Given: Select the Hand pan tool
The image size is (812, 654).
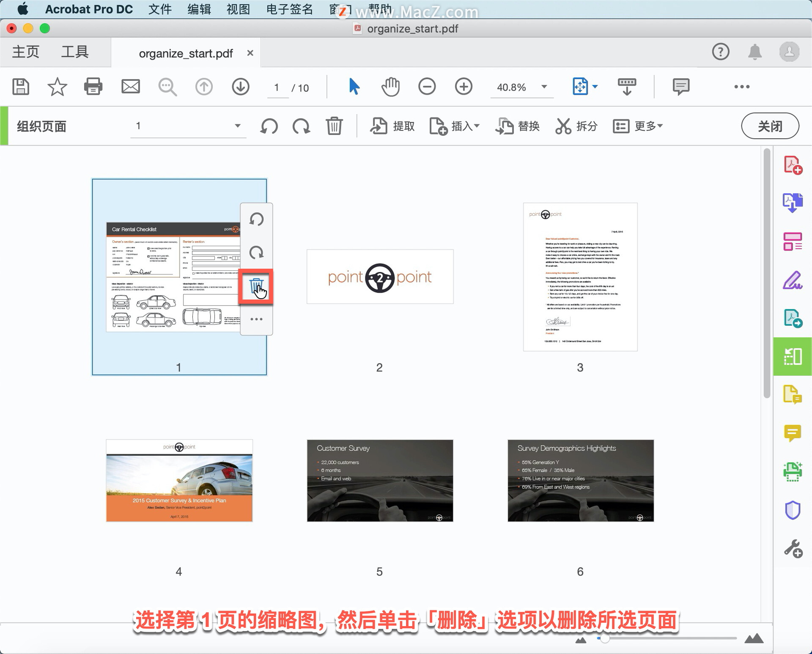Looking at the screenshot, I should (390, 87).
